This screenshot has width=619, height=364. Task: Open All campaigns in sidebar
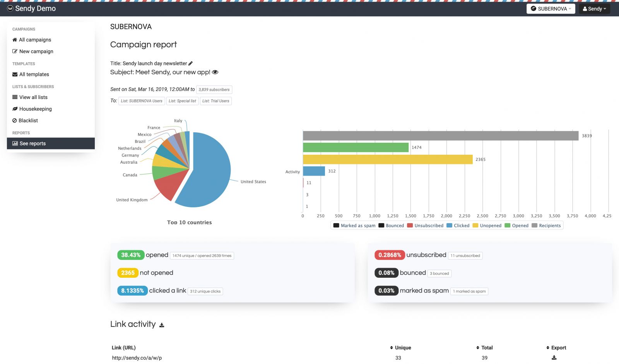(51, 40)
